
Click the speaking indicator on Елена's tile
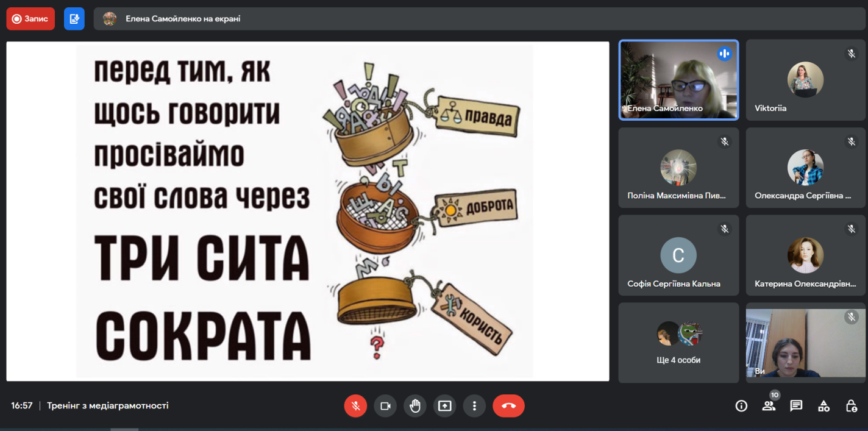[724, 54]
